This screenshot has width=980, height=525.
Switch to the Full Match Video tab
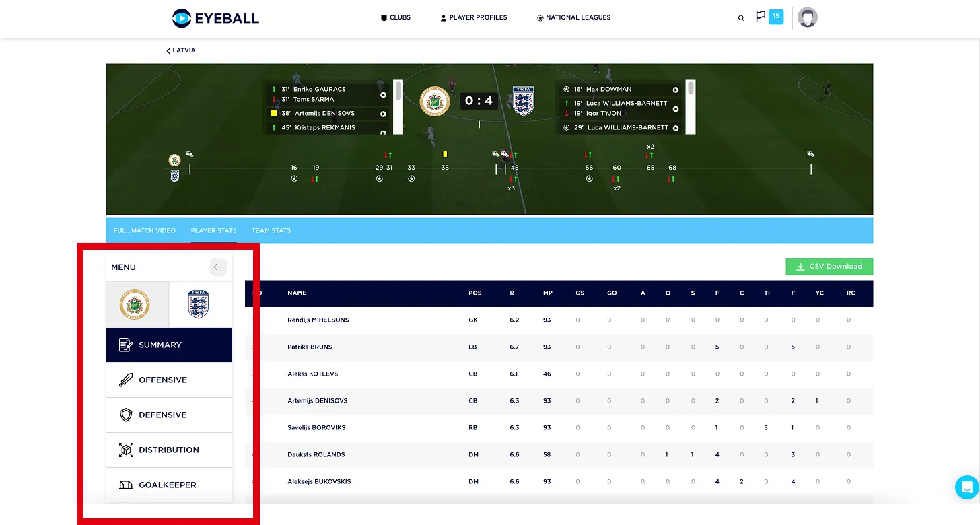point(145,231)
